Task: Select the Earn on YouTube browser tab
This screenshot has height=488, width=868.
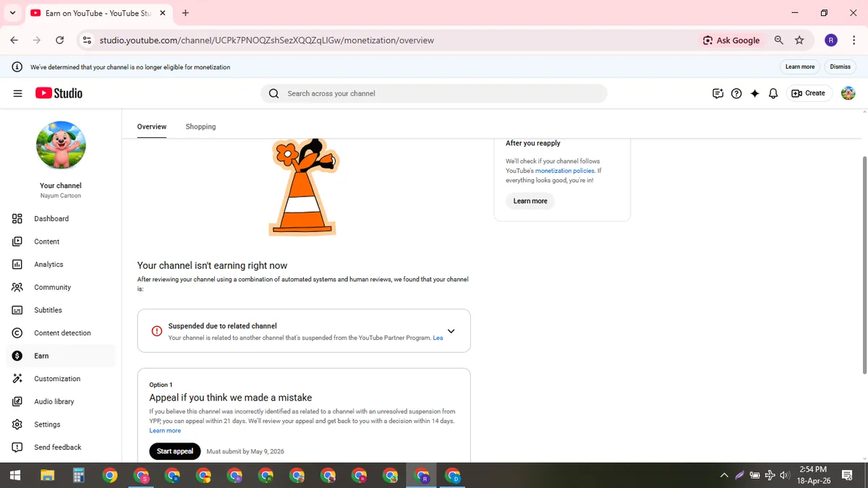Action: 98,13
